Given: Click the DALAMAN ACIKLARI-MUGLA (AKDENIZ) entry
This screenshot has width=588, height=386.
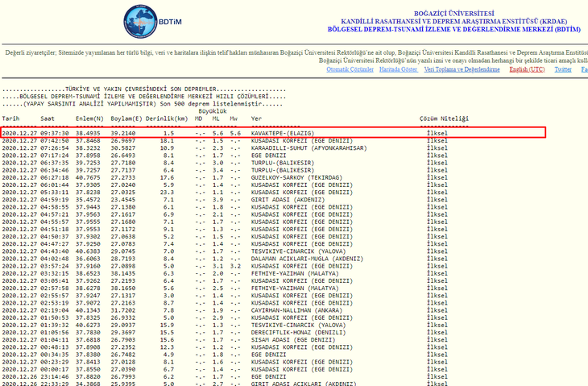Looking at the screenshot, I should [x=300, y=258].
